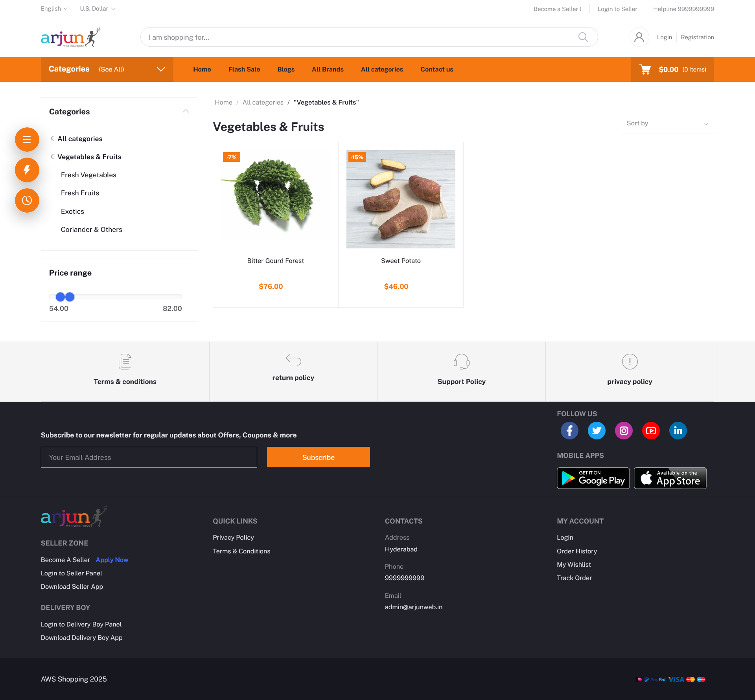Click the clock history floating icon
755x700 pixels.
point(27,200)
